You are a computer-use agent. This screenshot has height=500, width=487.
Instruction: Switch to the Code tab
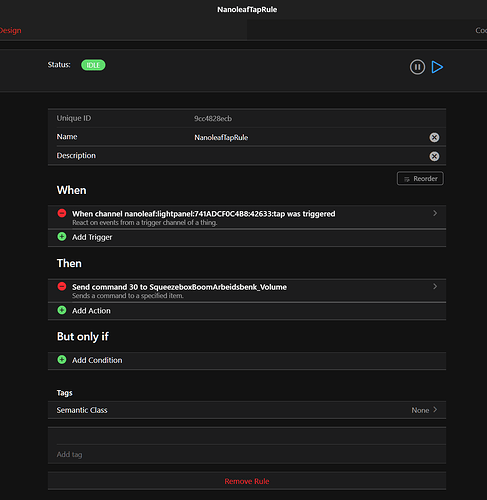[x=481, y=30]
